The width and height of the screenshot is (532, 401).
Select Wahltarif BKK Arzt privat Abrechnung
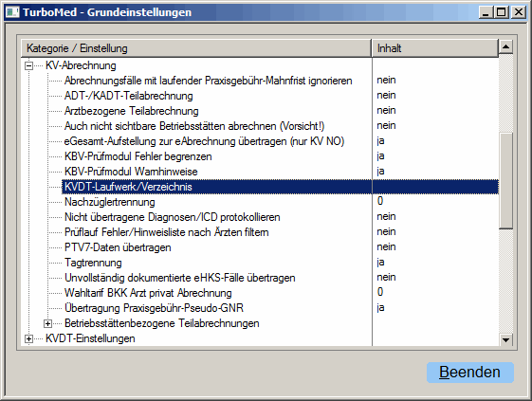pyautogui.click(x=148, y=293)
